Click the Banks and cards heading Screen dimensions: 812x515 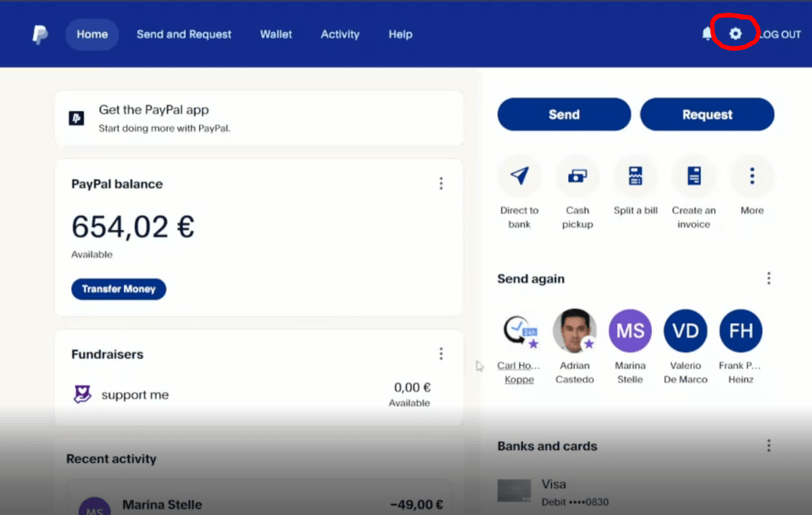547,446
